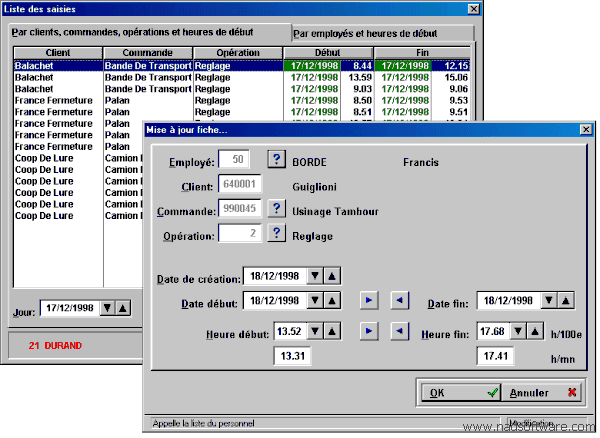
Task: Copy Heure fin to Heure début left arrow
Action: 399,331
